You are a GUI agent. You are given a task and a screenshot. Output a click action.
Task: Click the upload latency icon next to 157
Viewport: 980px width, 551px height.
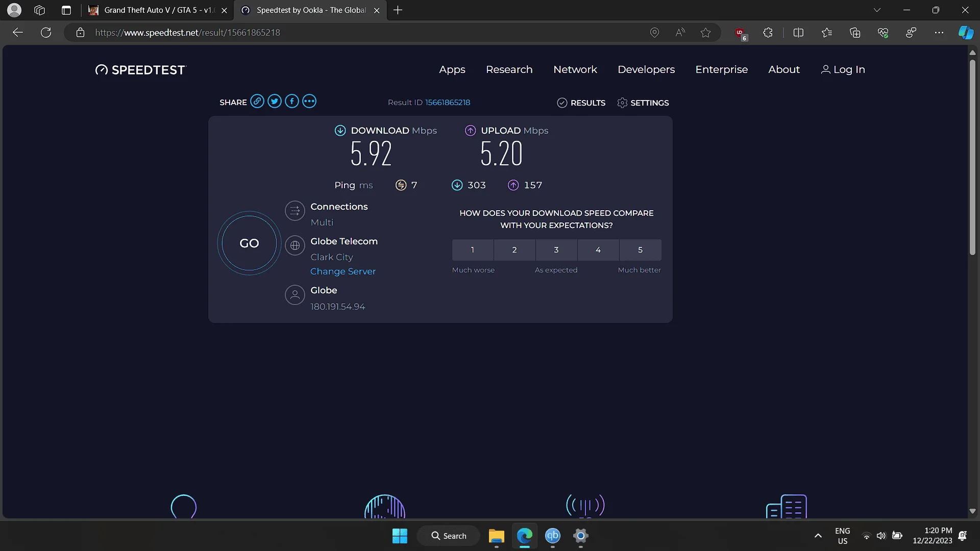coord(513,185)
